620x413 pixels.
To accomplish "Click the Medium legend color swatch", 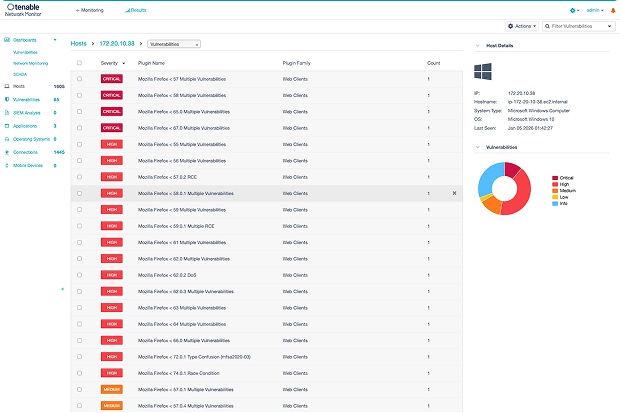I will [x=555, y=191].
